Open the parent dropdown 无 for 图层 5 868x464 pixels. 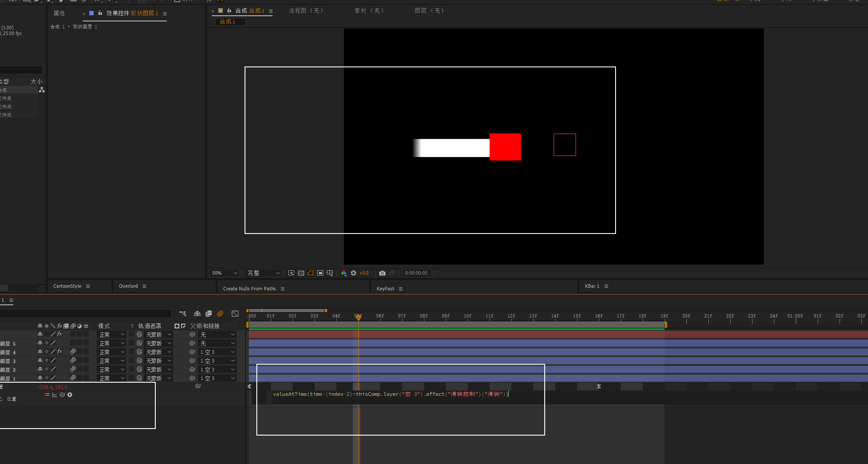217,343
